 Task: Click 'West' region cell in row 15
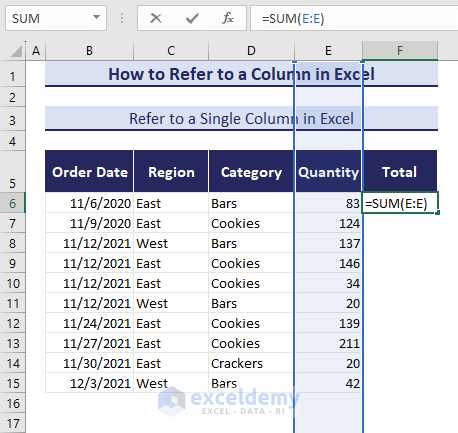pyautogui.click(x=171, y=383)
